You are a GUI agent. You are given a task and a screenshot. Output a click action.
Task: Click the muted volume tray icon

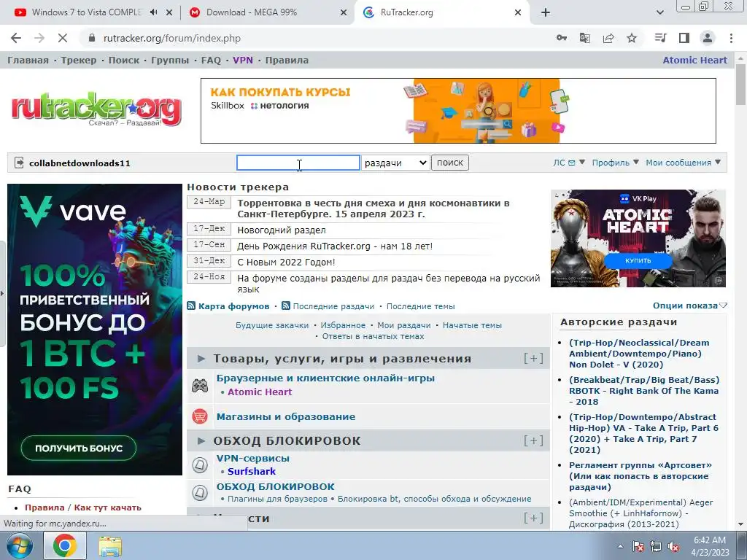pyautogui.click(x=673, y=546)
